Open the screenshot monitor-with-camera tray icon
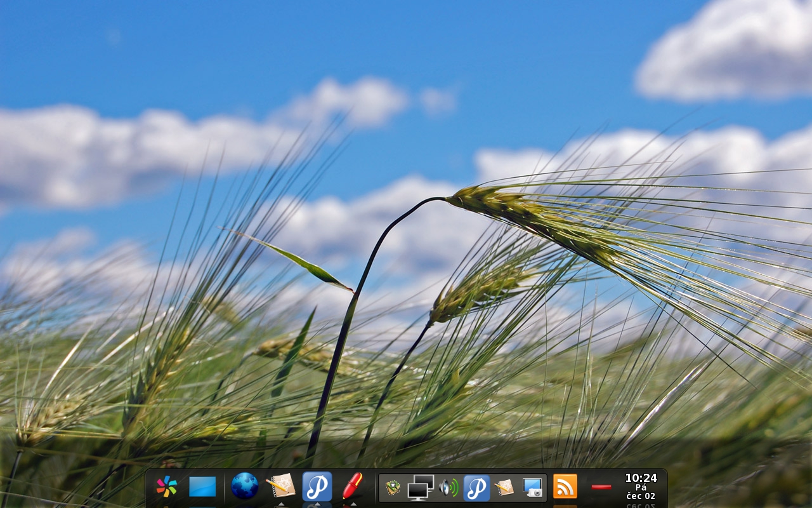This screenshot has width=812, height=508. point(533,488)
